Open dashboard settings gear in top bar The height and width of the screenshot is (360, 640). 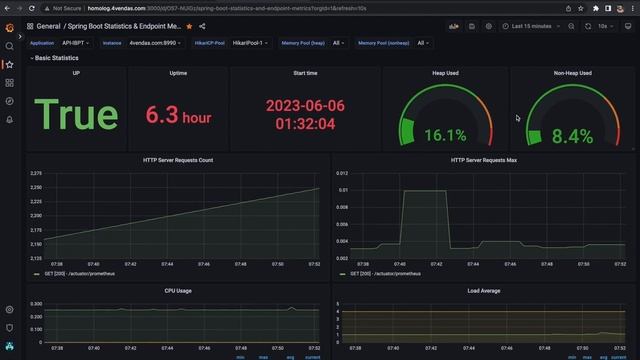tap(489, 26)
